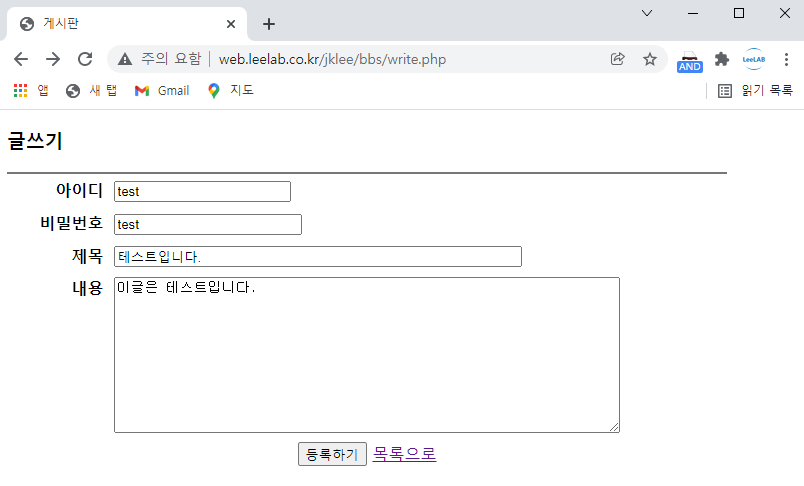Open the Extensions puzzle icon
The width and height of the screenshot is (804, 486).
coord(721,59)
